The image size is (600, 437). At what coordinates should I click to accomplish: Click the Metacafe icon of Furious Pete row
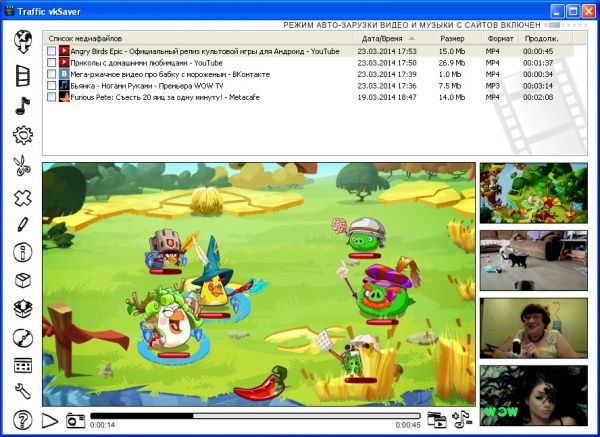[x=64, y=97]
